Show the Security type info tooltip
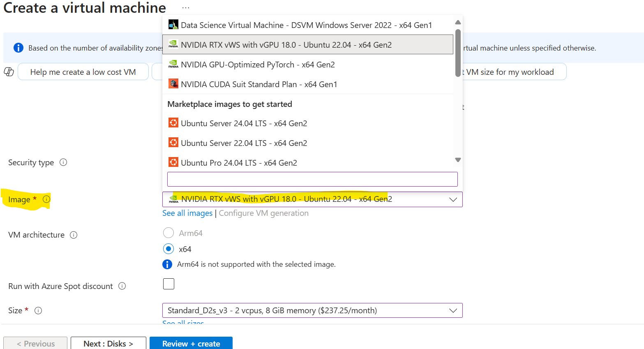This screenshot has height=349, width=644. pyautogui.click(x=63, y=162)
